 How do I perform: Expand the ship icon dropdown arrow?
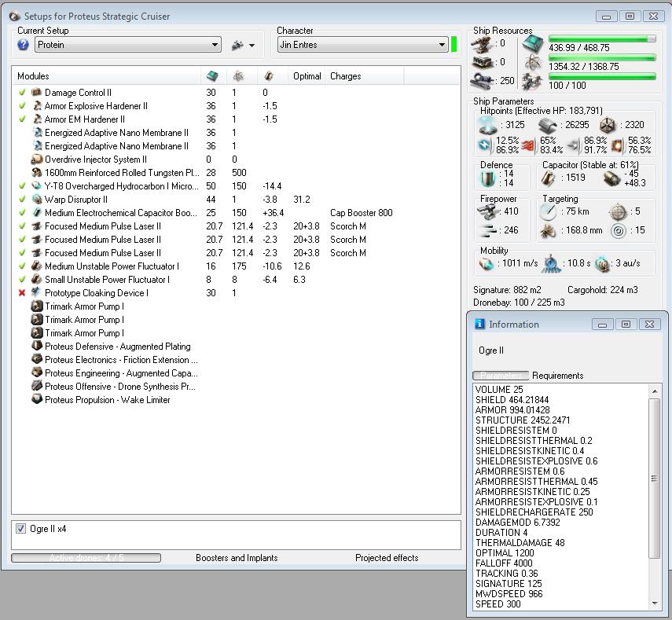(x=252, y=46)
